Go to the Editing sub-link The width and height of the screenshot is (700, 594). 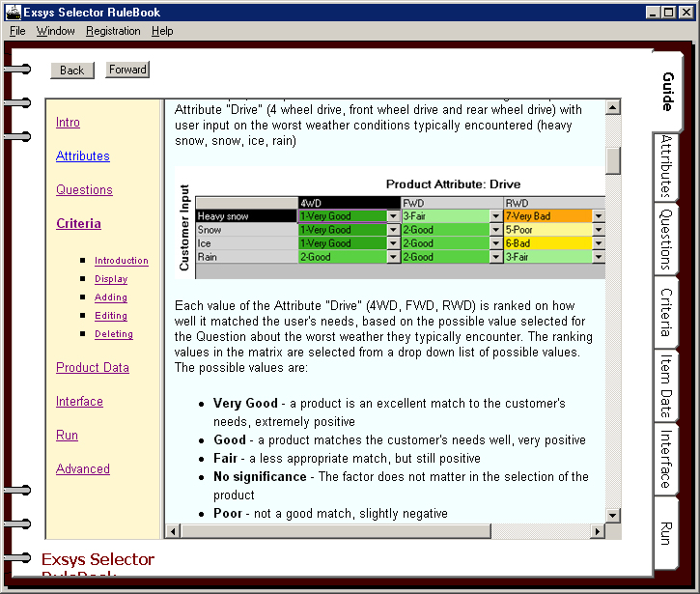(x=111, y=315)
